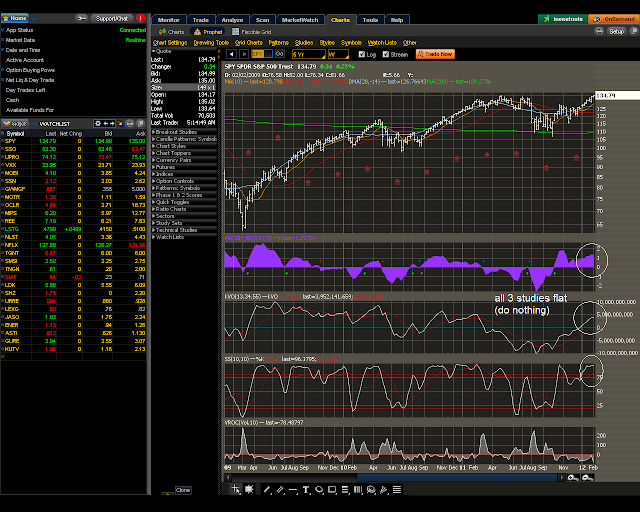The image size is (640, 512).
Task: Click the Support/Chat button
Action: [112, 18]
